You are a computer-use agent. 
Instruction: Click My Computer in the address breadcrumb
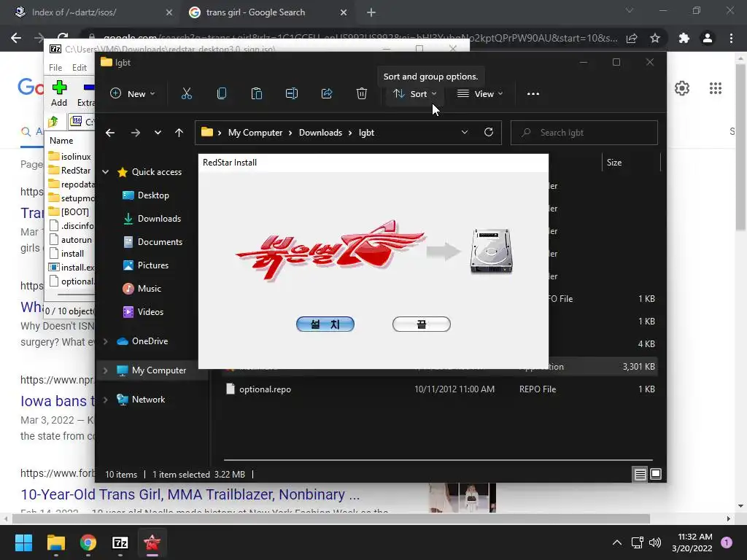[255, 133]
